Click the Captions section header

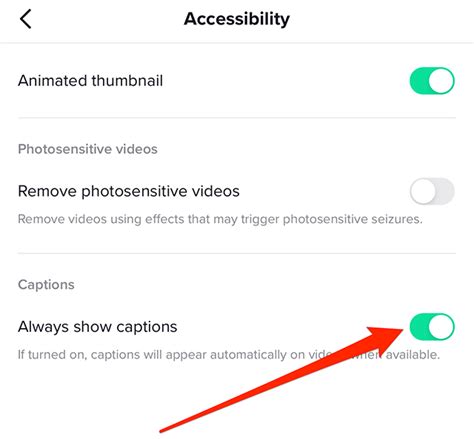tap(46, 285)
